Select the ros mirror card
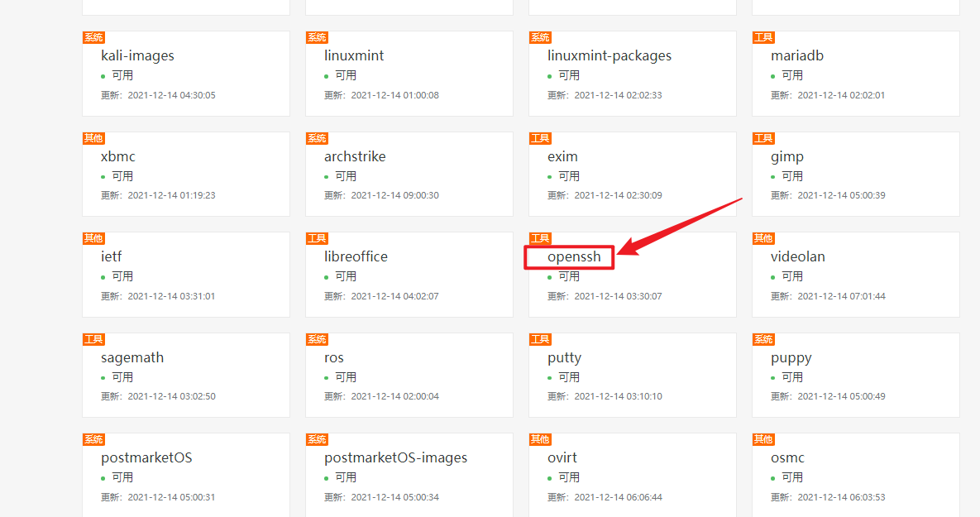This screenshot has width=980, height=517. [333, 357]
